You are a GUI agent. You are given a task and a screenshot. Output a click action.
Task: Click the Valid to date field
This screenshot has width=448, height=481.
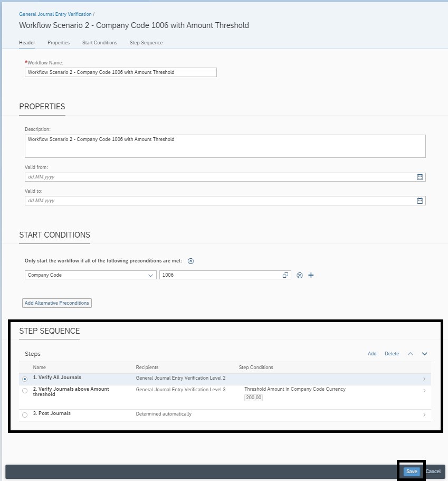pos(225,201)
